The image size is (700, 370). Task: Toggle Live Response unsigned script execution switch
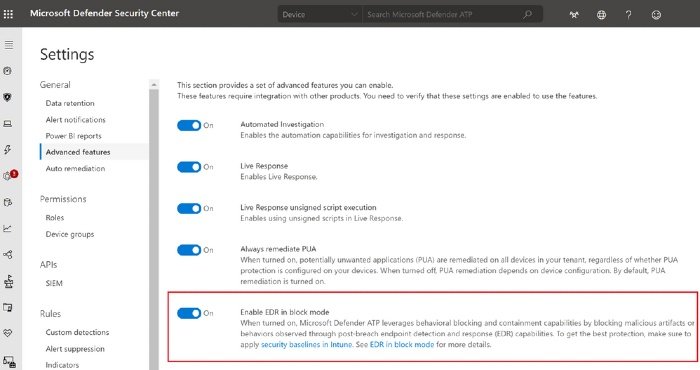(x=189, y=208)
